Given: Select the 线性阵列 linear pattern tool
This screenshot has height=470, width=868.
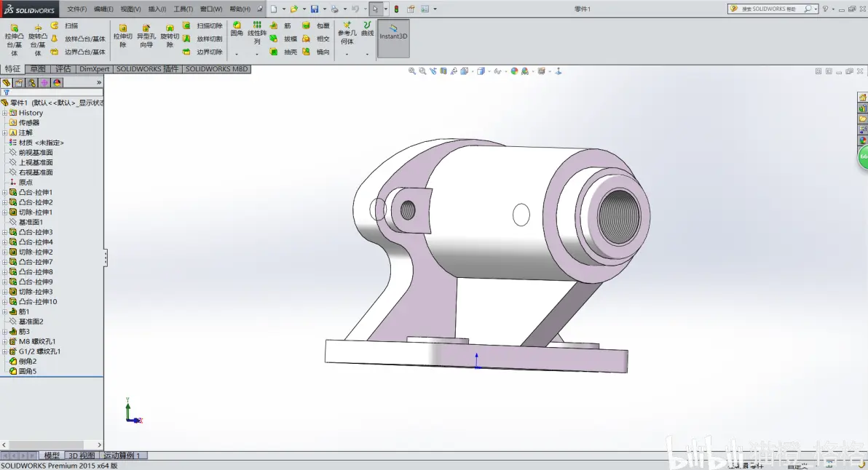Looking at the screenshot, I should tap(257, 33).
